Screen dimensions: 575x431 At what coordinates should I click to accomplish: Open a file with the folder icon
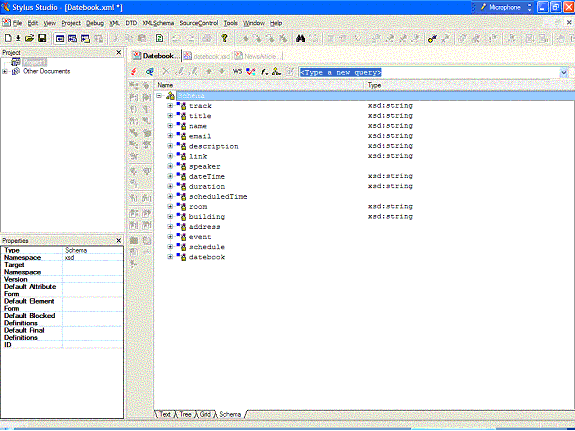click(x=29, y=38)
